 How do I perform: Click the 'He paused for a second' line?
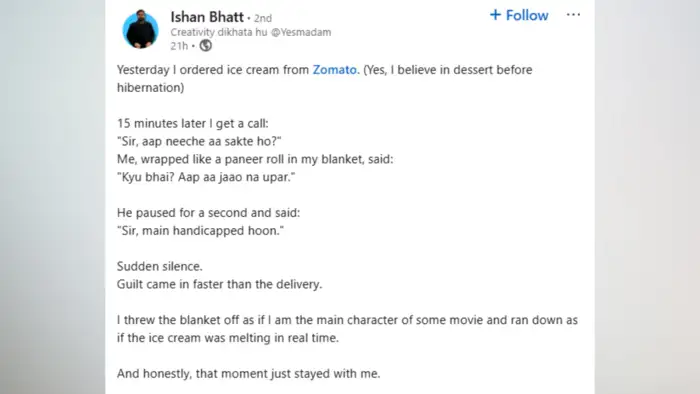click(208, 213)
